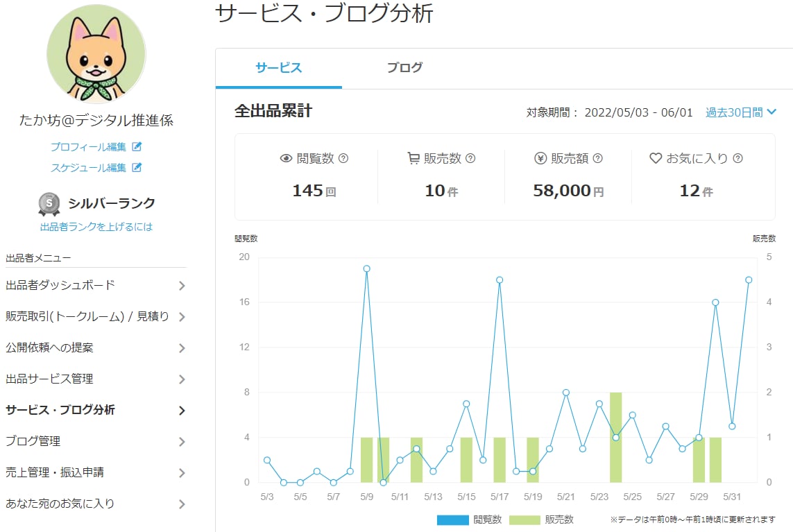Click the 5/31 axis label
The height and width of the screenshot is (532, 793).
(x=732, y=497)
